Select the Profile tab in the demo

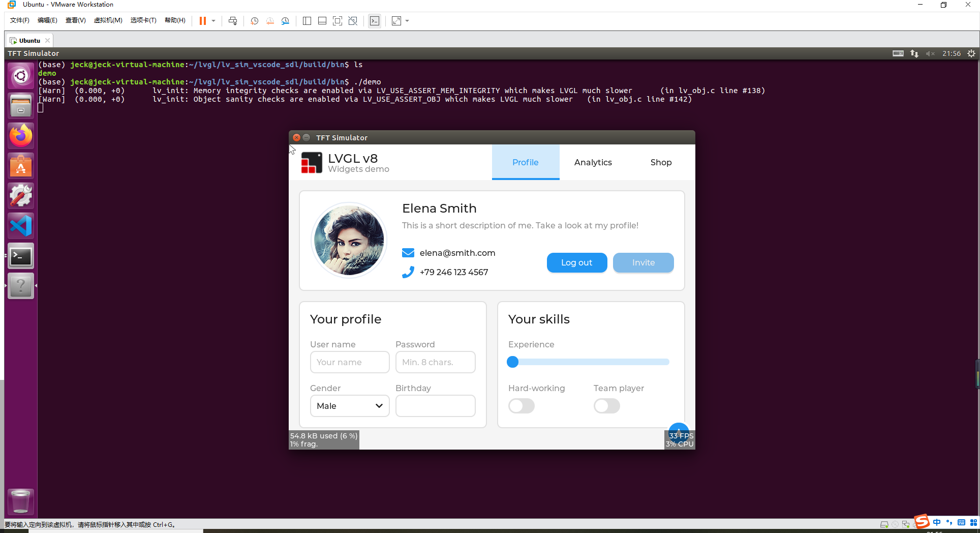pos(525,162)
